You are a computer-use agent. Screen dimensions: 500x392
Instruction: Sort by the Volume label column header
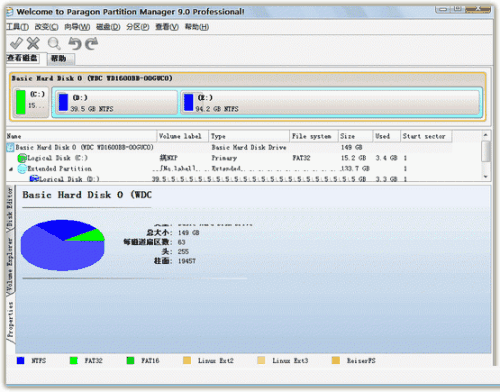(x=183, y=136)
